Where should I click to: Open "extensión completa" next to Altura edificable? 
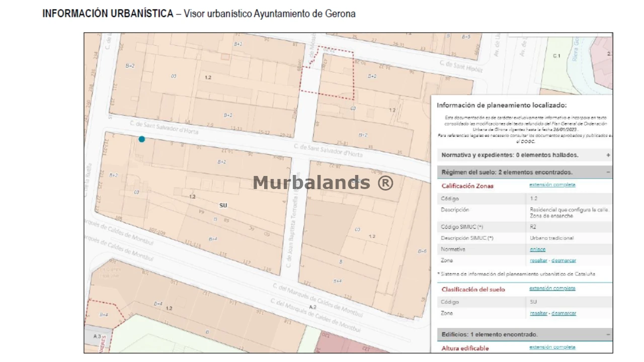pos(552,347)
